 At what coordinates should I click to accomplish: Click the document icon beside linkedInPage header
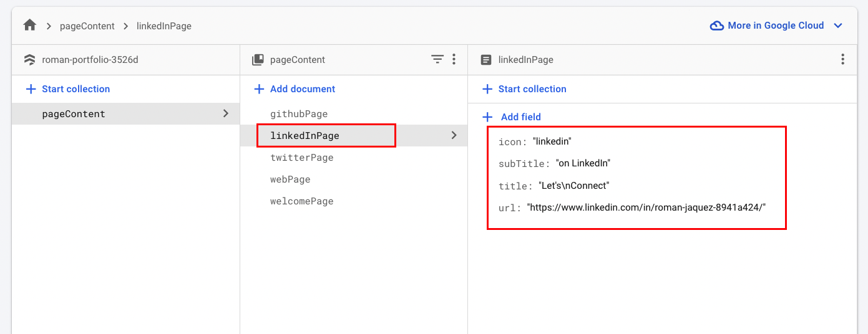pos(485,60)
